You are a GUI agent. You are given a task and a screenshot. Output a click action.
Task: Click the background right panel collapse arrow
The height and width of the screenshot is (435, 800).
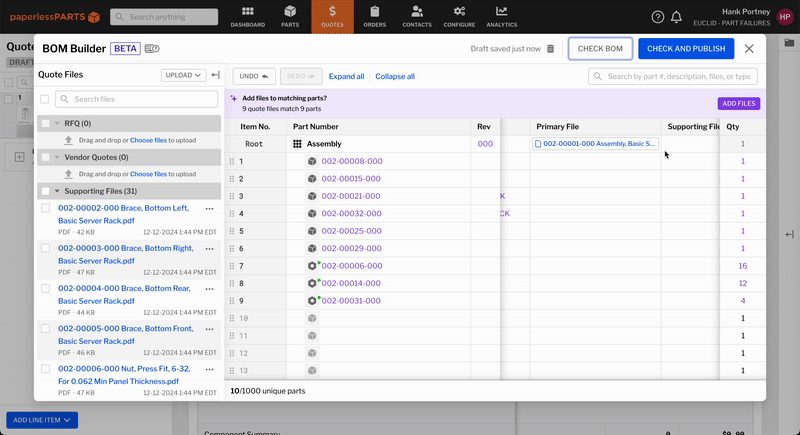coord(789,234)
